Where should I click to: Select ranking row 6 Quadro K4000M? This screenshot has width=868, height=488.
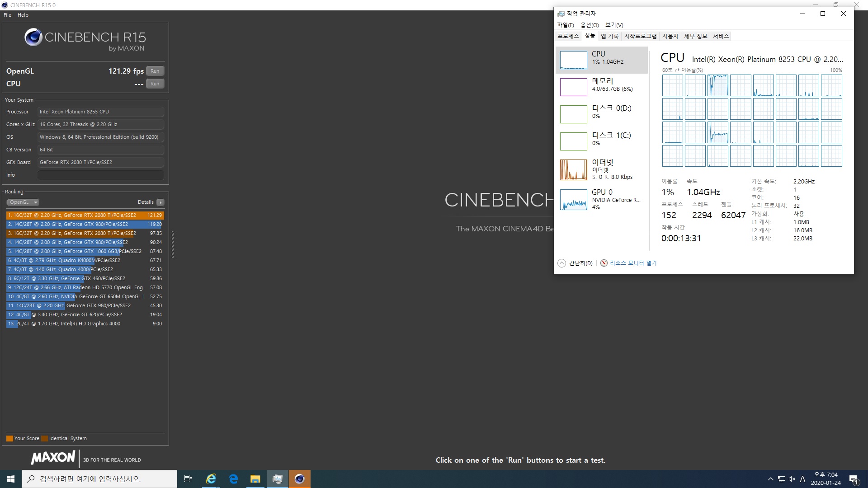pos(85,260)
